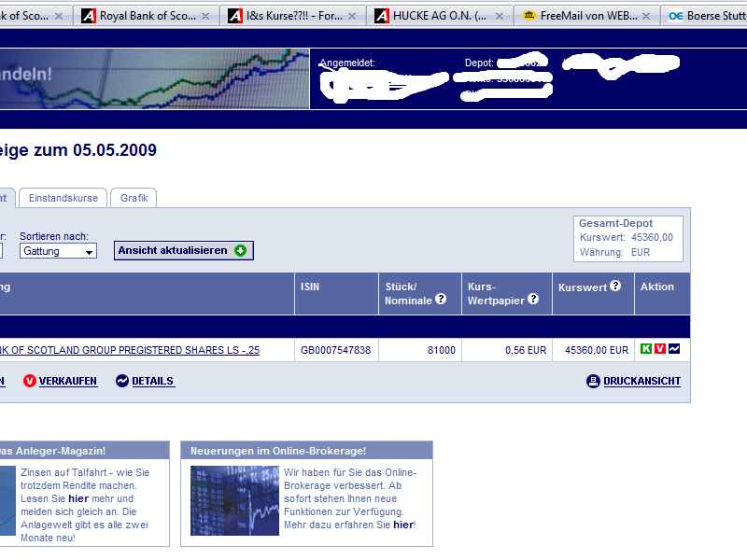This screenshot has height=560, width=747.
Task: Click the red V icon beside VERKAUFEN
Action: 30,381
